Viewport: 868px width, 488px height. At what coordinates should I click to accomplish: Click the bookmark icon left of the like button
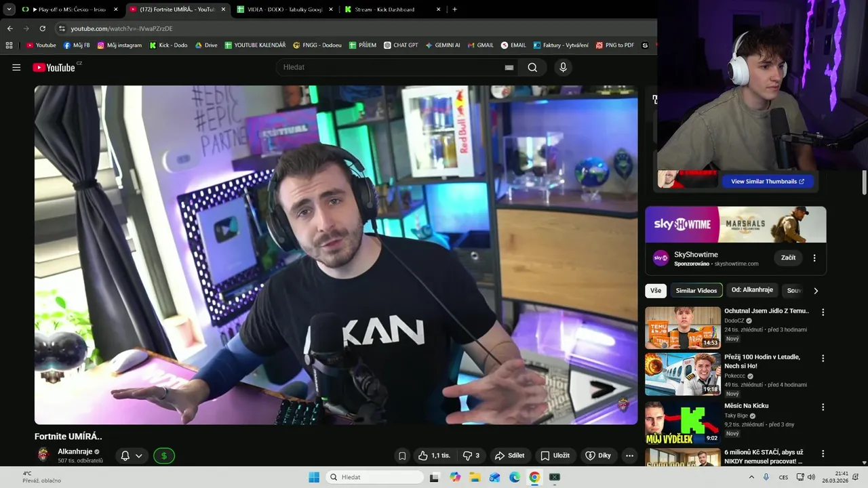(402, 455)
